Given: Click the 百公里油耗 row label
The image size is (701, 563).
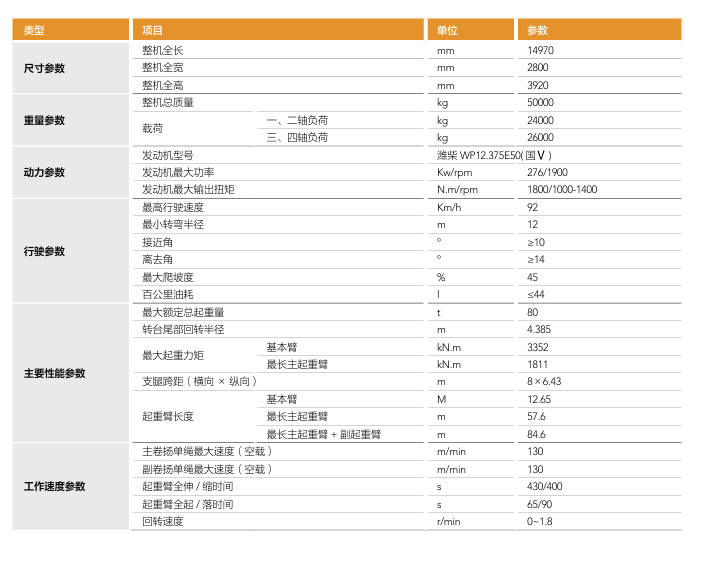Looking at the screenshot, I should pyautogui.click(x=168, y=294).
